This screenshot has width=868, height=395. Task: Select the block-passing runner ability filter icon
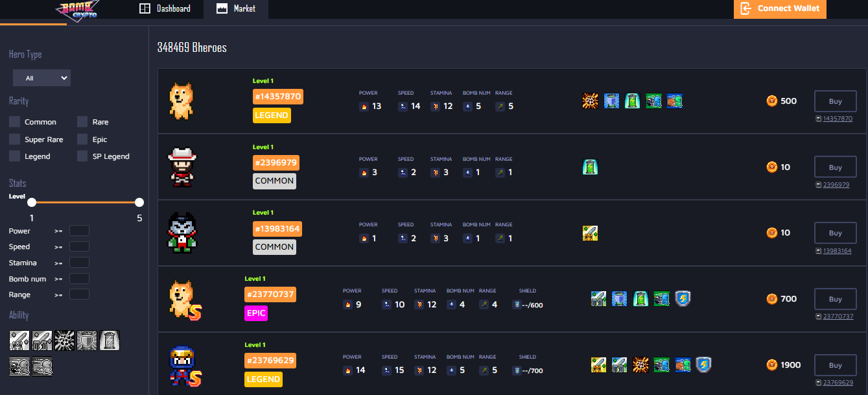click(x=42, y=366)
